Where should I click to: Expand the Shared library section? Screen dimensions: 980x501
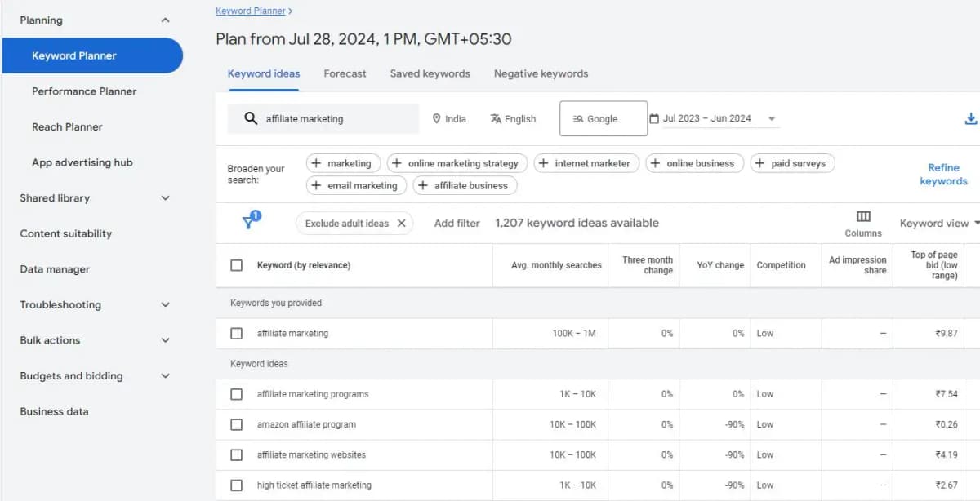[165, 198]
